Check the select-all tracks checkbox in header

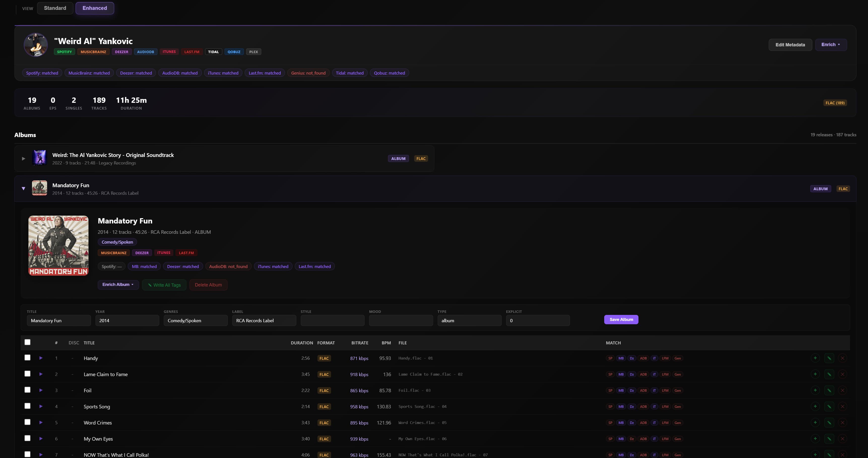28,342
